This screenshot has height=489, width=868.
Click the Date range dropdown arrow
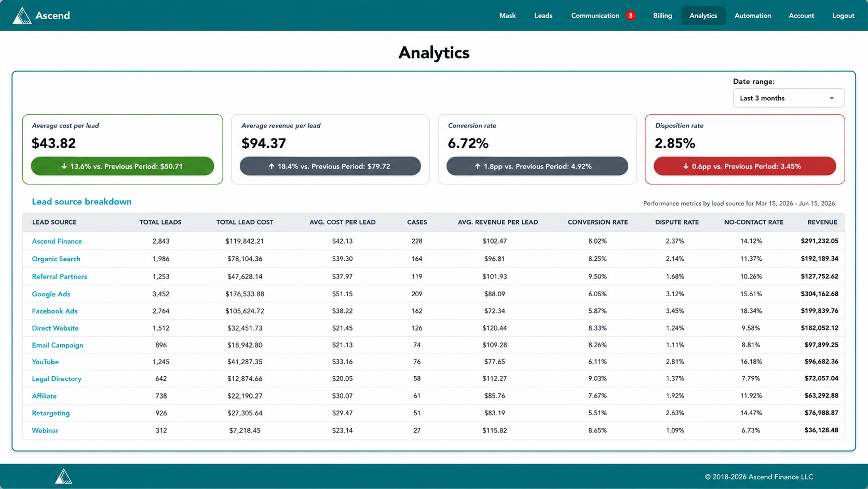click(x=832, y=98)
